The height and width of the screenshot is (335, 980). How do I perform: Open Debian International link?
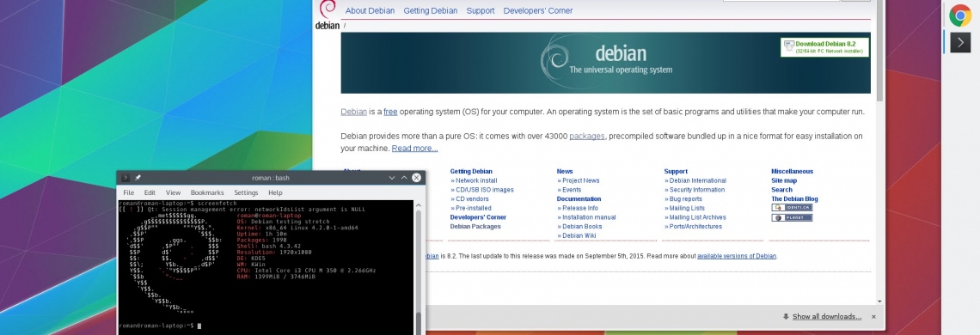(697, 180)
